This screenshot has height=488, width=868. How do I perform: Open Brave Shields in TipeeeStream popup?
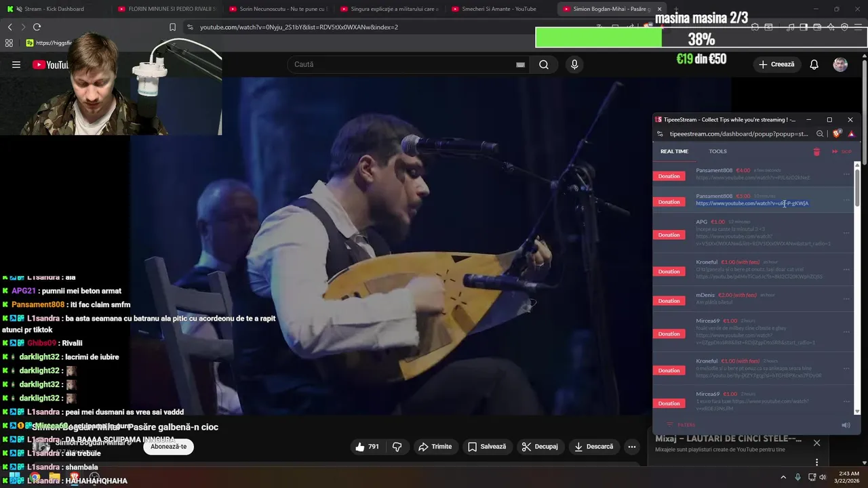coord(836,134)
